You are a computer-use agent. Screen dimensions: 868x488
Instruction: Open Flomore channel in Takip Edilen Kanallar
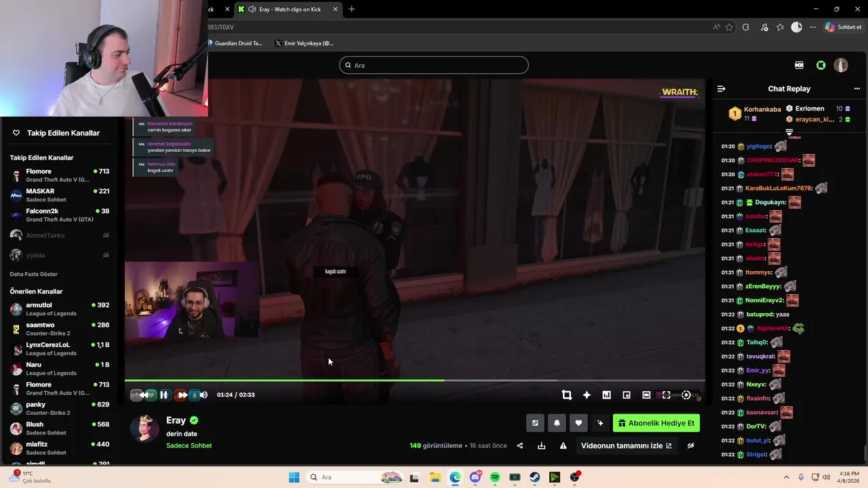[60, 176]
